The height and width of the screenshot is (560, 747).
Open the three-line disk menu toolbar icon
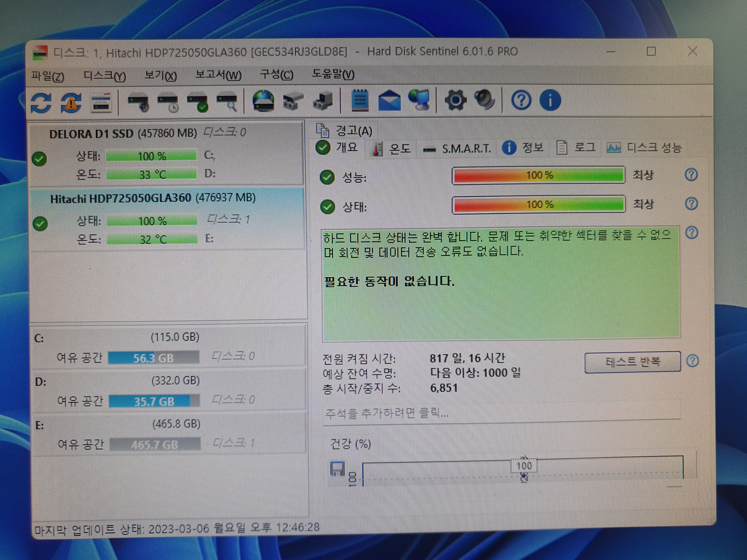(x=101, y=103)
